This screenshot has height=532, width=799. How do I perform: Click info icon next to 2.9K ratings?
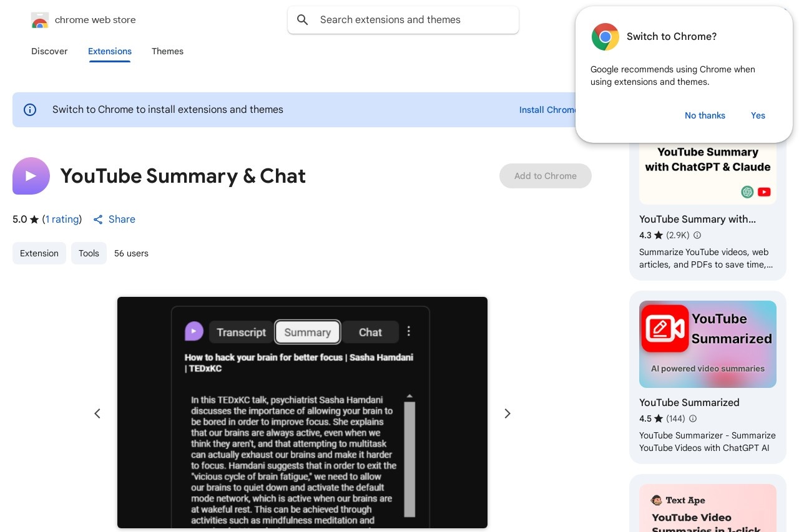pyautogui.click(x=697, y=235)
